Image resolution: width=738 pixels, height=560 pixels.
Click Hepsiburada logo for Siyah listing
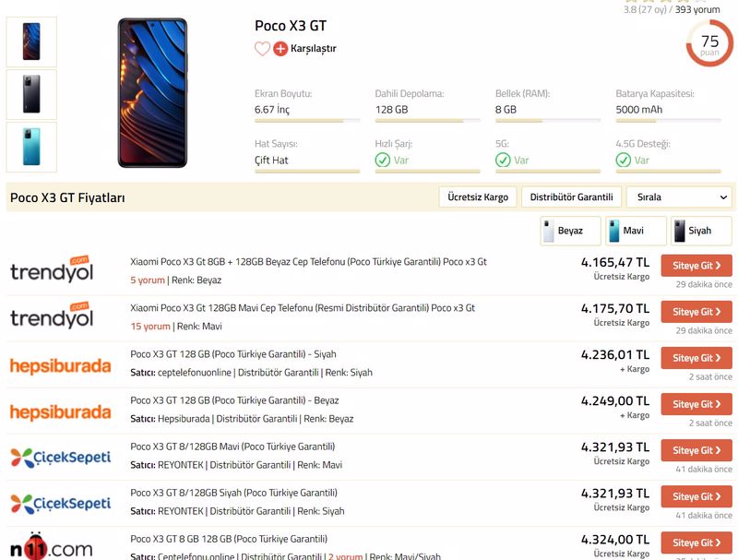coord(61,365)
